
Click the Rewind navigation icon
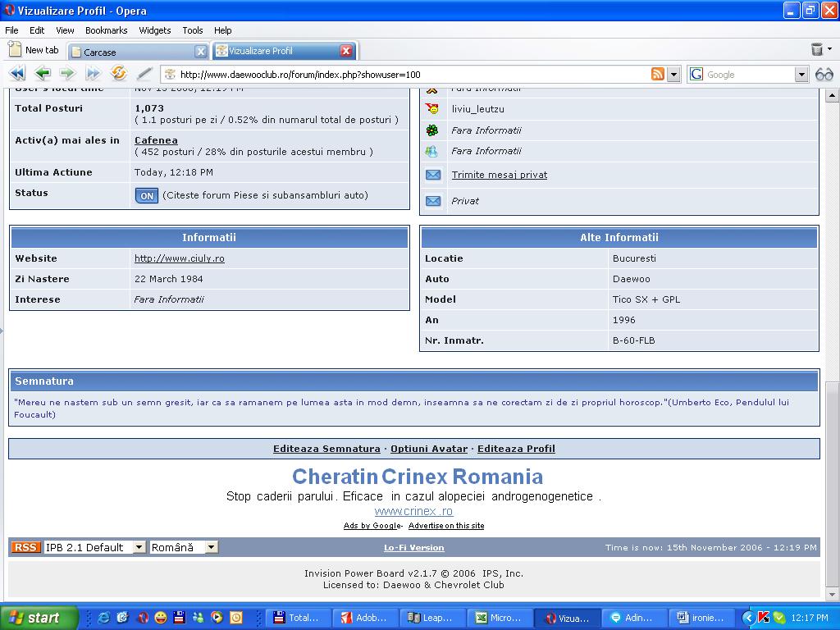click(x=16, y=74)
